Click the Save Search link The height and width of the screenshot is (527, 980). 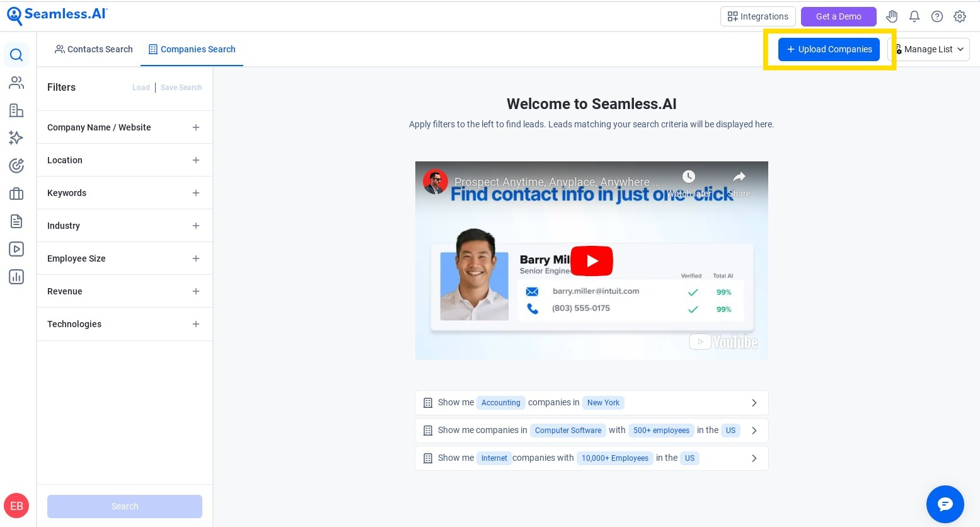click(182, 88)
